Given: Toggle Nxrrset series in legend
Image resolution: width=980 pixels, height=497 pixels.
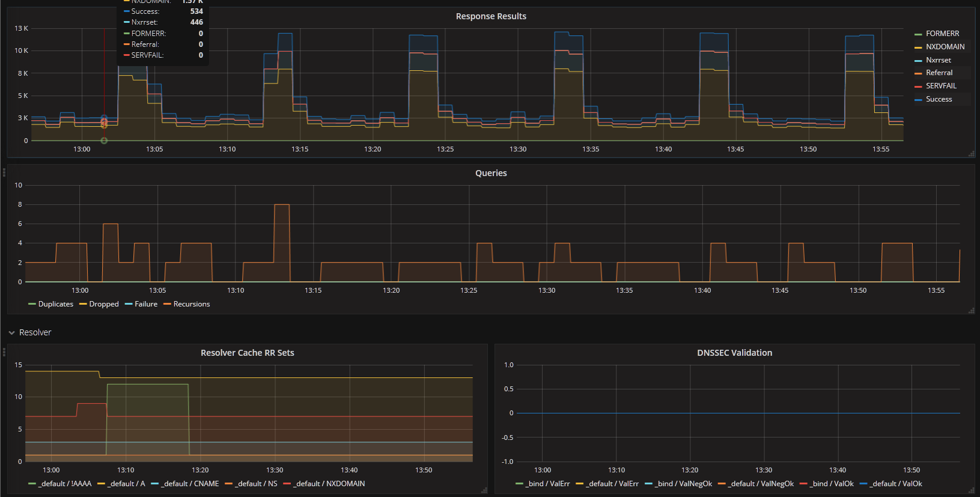Looking at the screenshot, I should pos(938,60).
